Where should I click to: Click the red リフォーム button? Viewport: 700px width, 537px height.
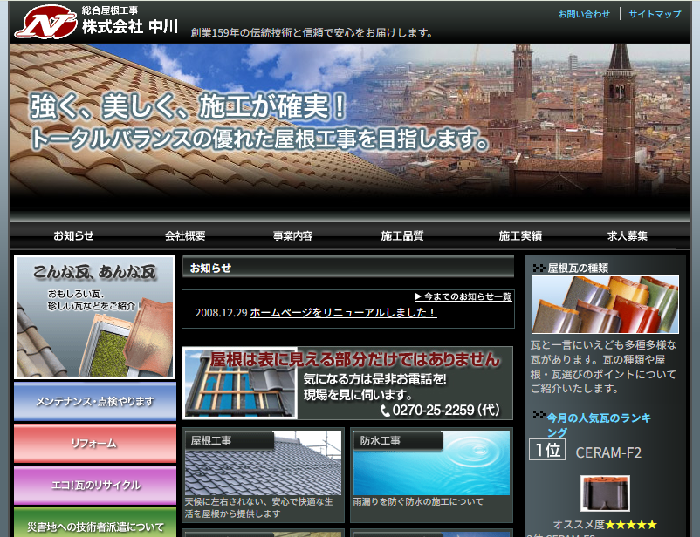(x=95, y=443)
